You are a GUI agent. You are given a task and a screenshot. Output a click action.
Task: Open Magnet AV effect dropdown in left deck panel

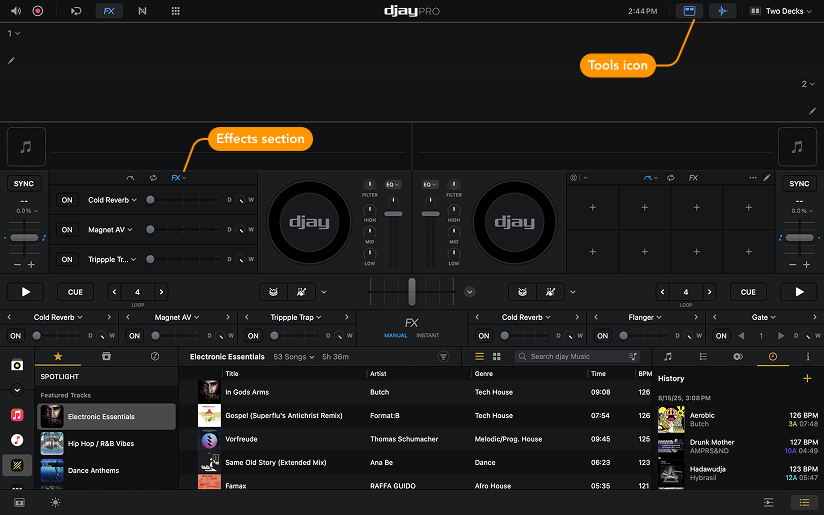[x=110, y=230]
